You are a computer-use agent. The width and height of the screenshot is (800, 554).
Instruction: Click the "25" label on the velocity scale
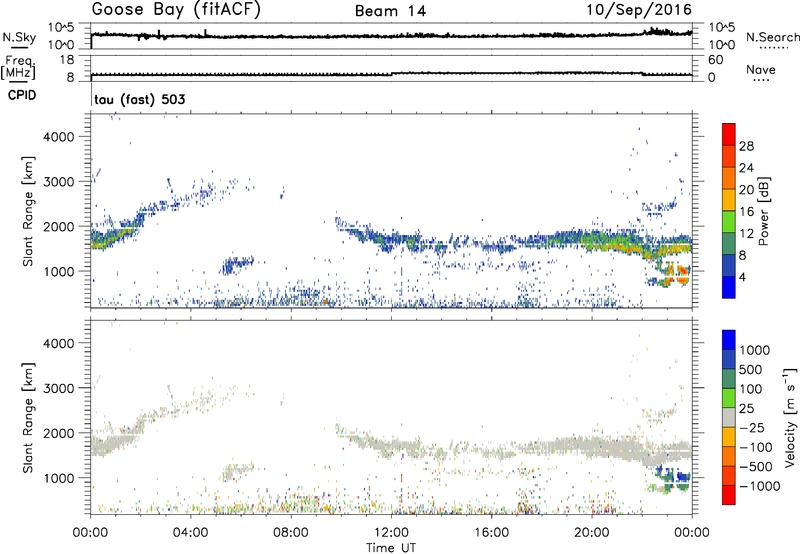(x=746, y=408)
